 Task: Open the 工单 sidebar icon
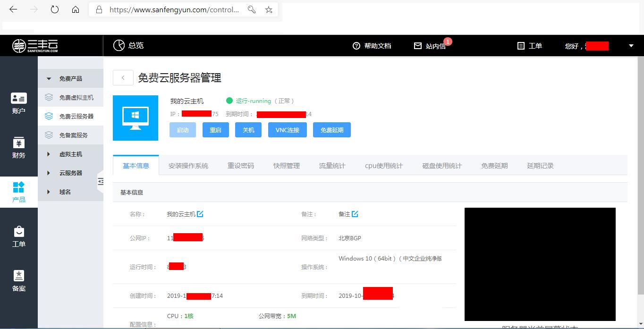click(x=19, y=236)
